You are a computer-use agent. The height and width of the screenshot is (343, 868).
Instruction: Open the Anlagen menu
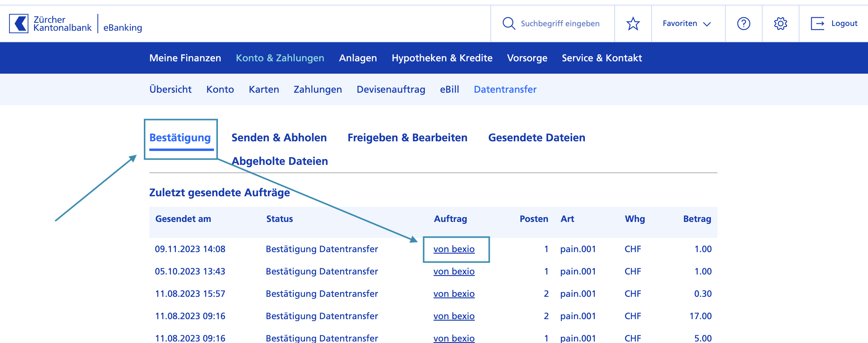(358, 58)
